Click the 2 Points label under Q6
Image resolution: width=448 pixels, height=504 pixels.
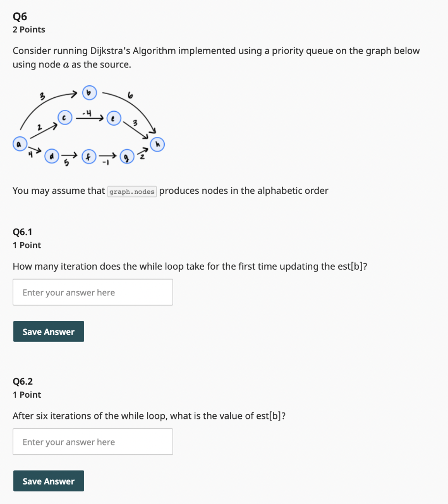29,30
